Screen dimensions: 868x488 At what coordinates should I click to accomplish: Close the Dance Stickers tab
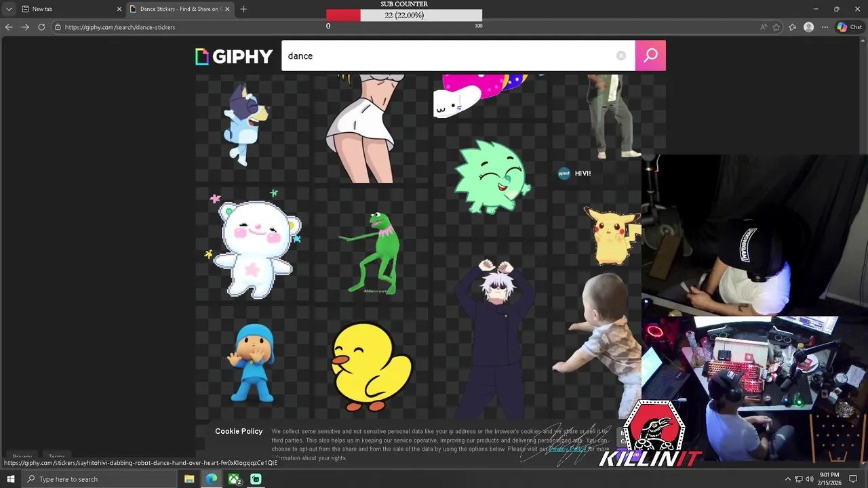click(227, 9)
